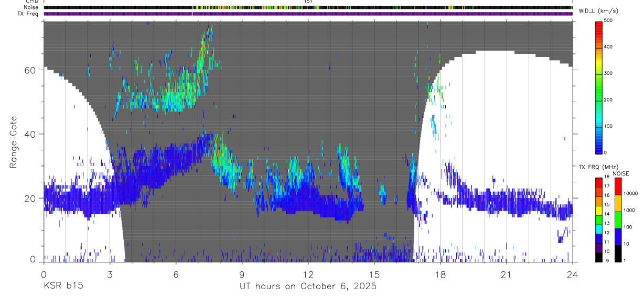Screen dimensions: 644x297
Task: Click the 11 MHz label on the TX FRQ legend
Action: [606, 242]
